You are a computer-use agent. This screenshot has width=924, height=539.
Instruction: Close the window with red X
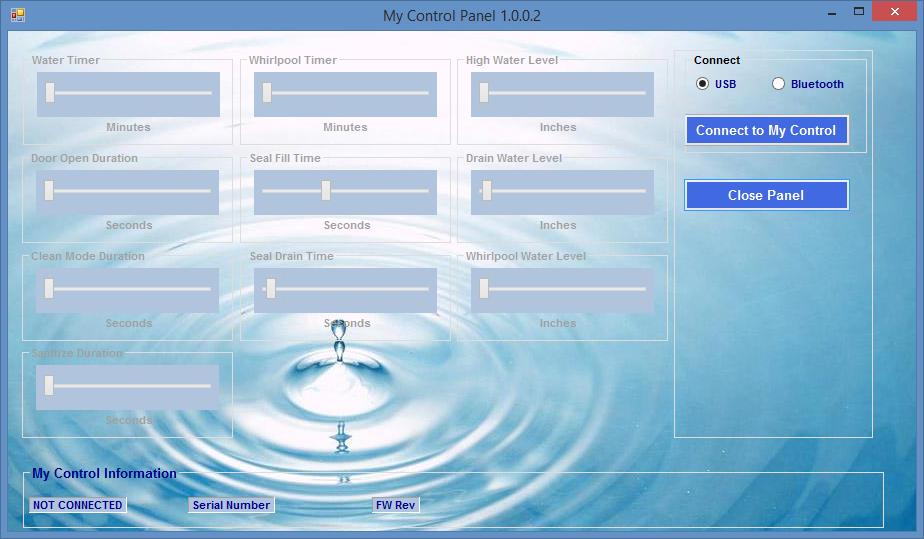(895, 12)
